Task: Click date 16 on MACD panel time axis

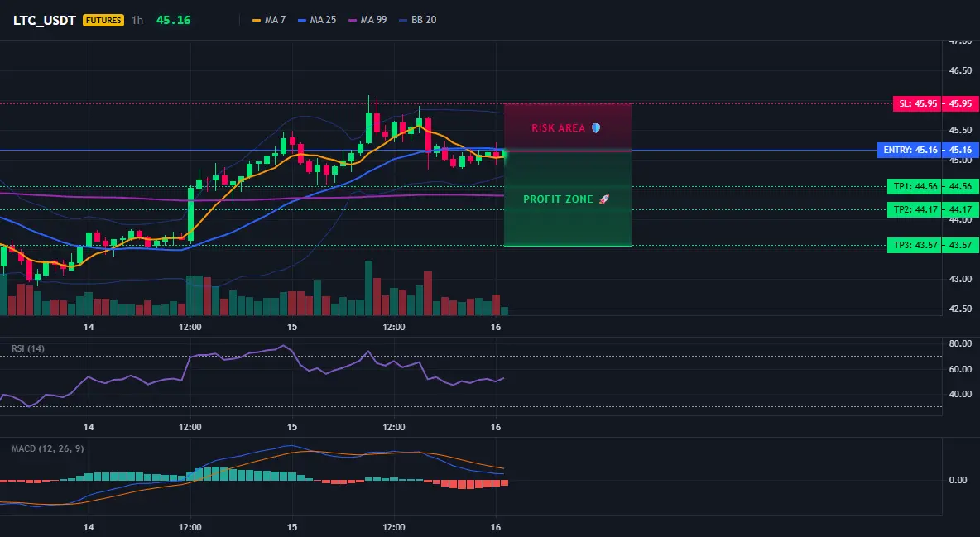Action: coord(496,527)
